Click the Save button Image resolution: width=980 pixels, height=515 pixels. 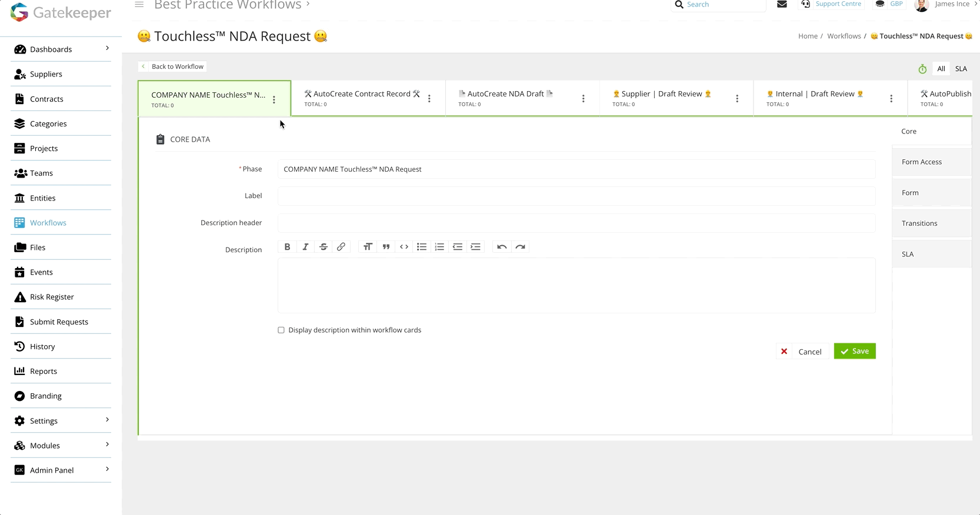(x=855, y=351)
